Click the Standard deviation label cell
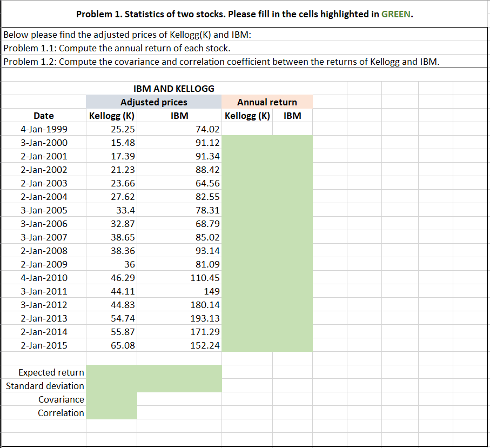The height and width of the screenshot is (448, 490). [x=44, y=385]
